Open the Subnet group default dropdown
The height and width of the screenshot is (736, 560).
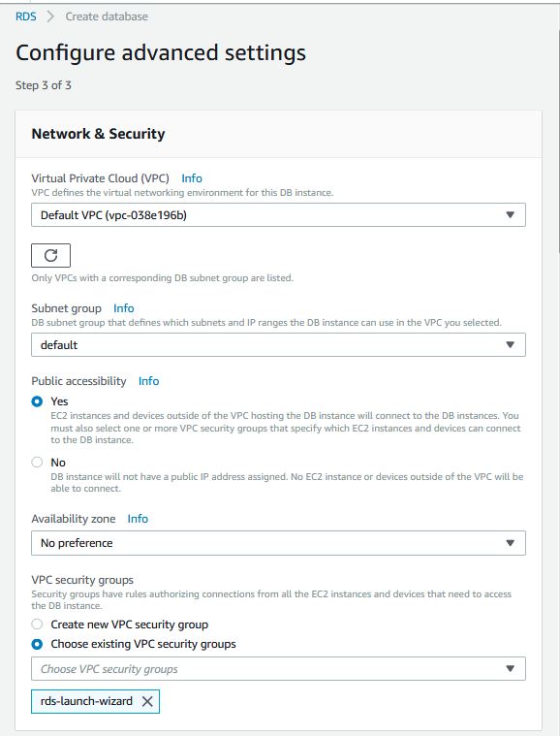[279, 345]
